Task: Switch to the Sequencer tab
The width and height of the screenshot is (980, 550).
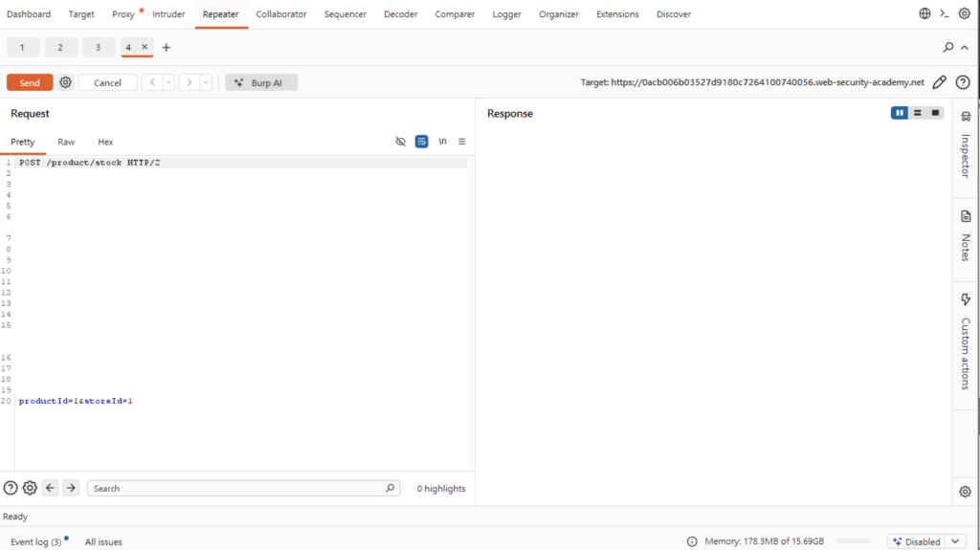Action: pyautogui.click(x=345, y=13)
